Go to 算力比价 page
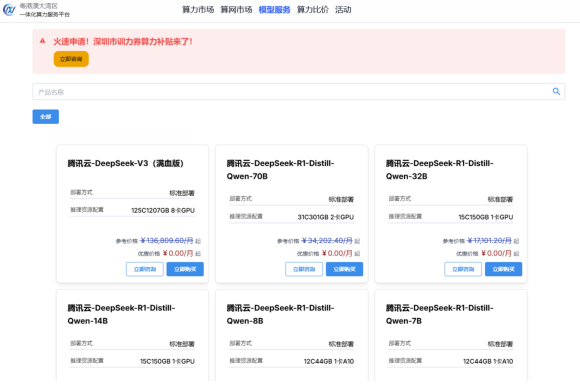The height and width of the screenshot is (391, 580). (313, 10)
